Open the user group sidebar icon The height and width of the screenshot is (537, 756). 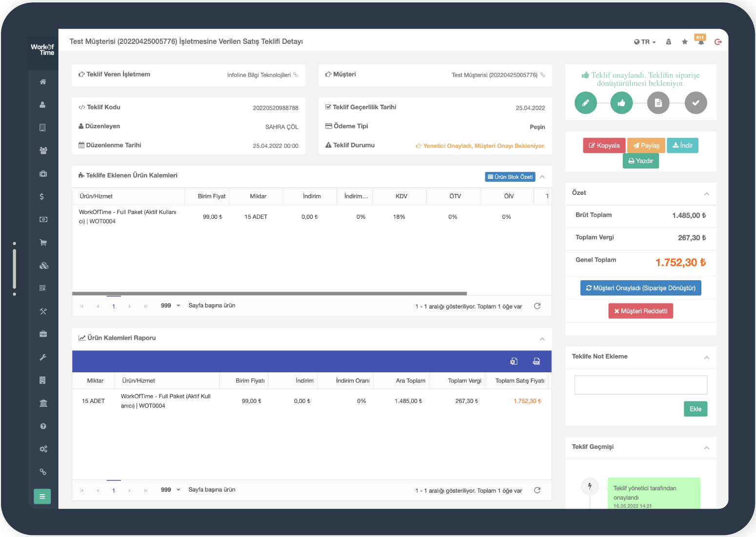[43, 151]
